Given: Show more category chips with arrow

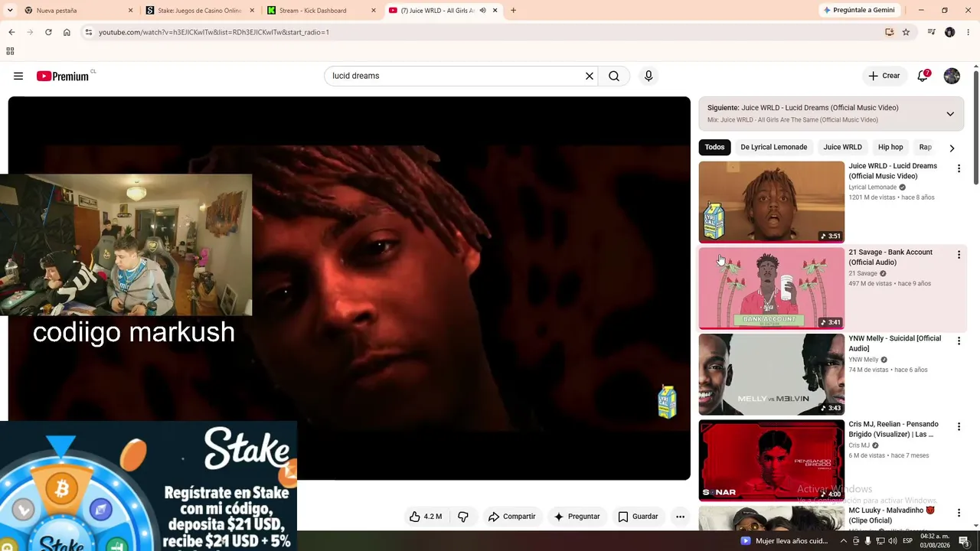Looking at the screenshot, I should point(952,148).
